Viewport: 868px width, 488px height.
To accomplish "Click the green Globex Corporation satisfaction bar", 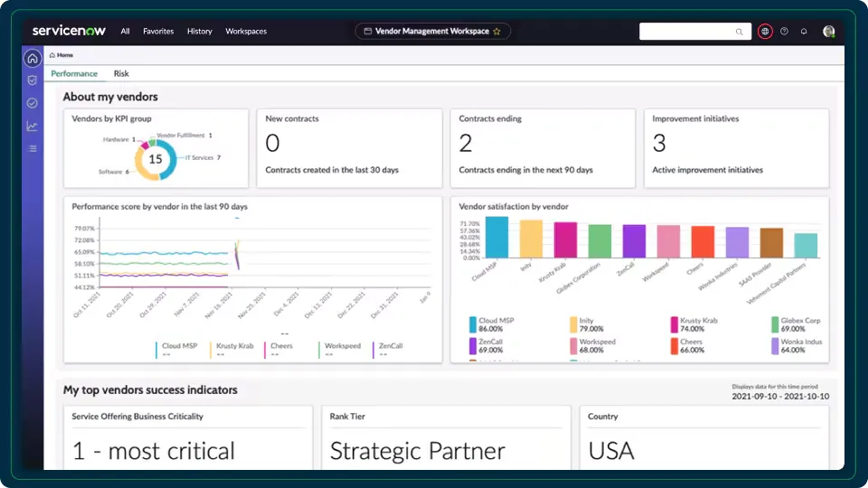I will (x=599, y=241).
